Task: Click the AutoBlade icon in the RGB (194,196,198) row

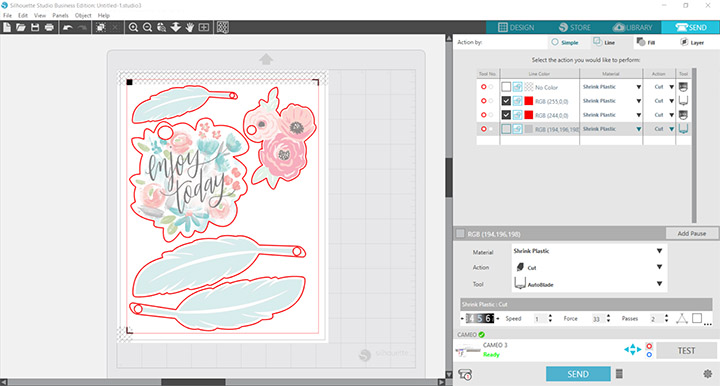Action: click(683, 129)
